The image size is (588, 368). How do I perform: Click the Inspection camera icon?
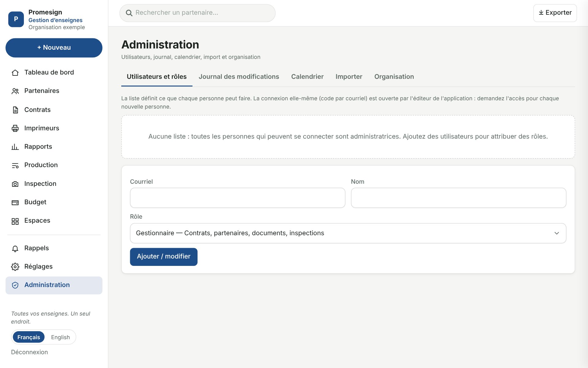coord(15,184)
